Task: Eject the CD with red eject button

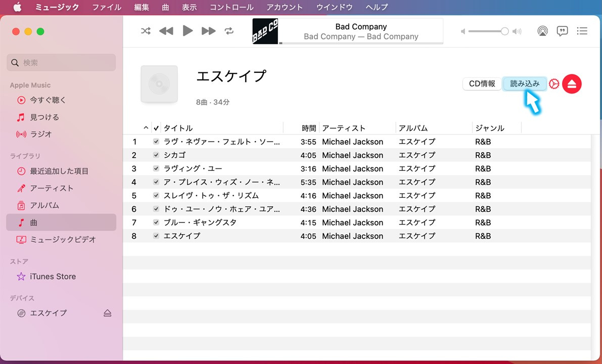Action: [572, 84]
